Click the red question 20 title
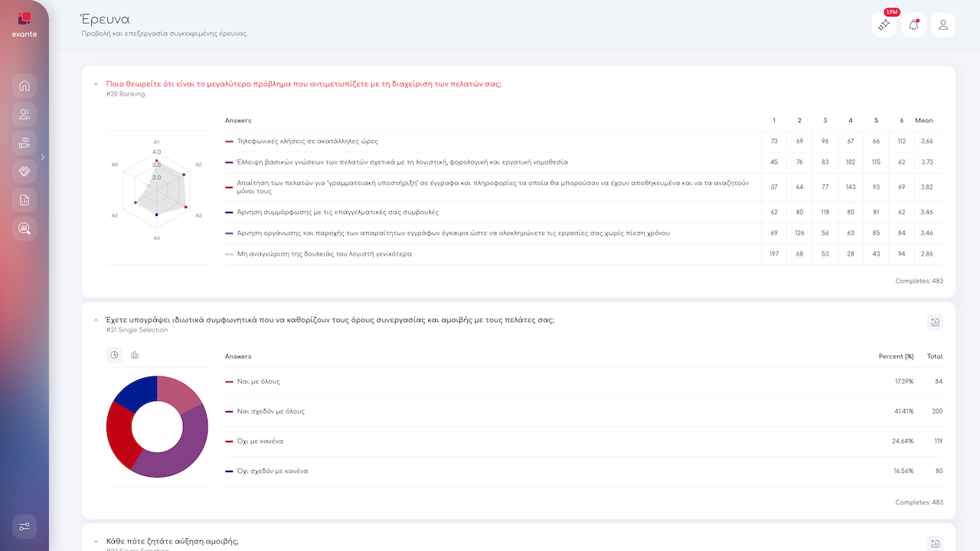 pos(304,84)
